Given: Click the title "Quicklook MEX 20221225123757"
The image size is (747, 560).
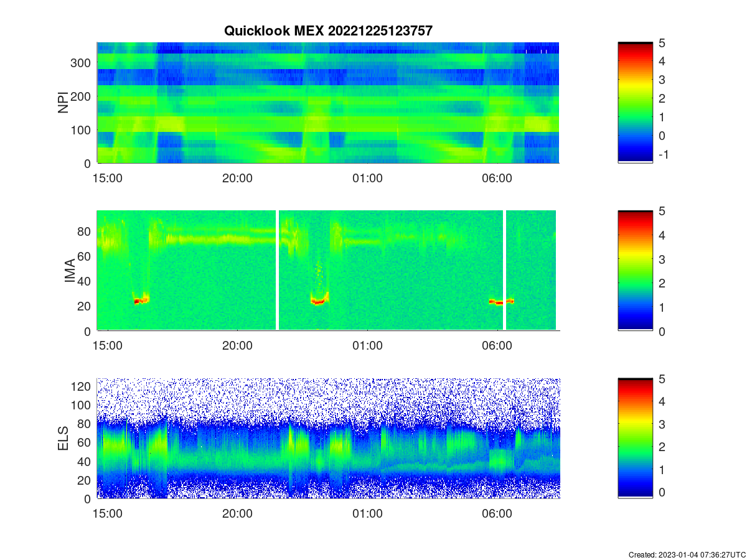Looking at the screenshot, I should 328,31.
